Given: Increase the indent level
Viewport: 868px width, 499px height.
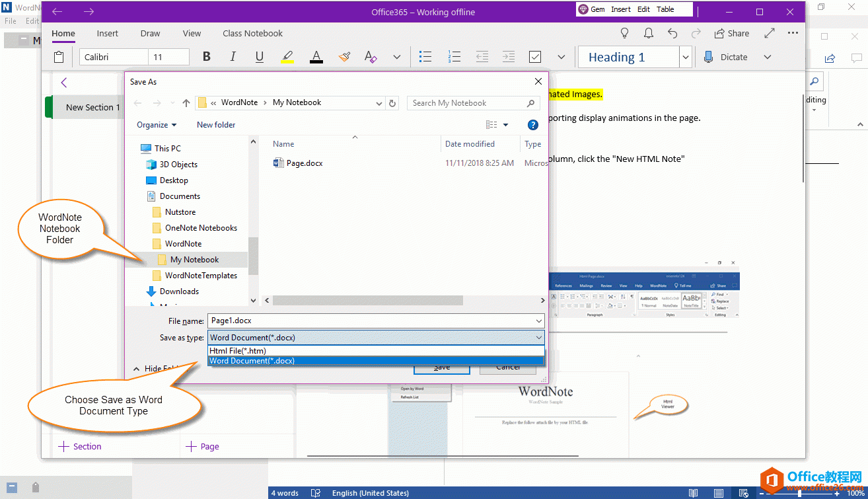Looking at the screenshot, I should pyautogui.click(x=508, y=57).
